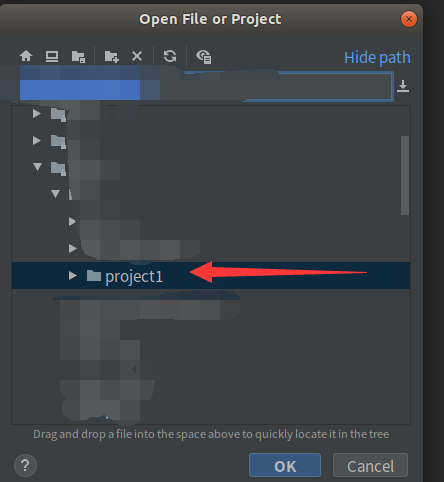Go to the Home directory icon
Screen dimensions: 444x482
point(26,56)
